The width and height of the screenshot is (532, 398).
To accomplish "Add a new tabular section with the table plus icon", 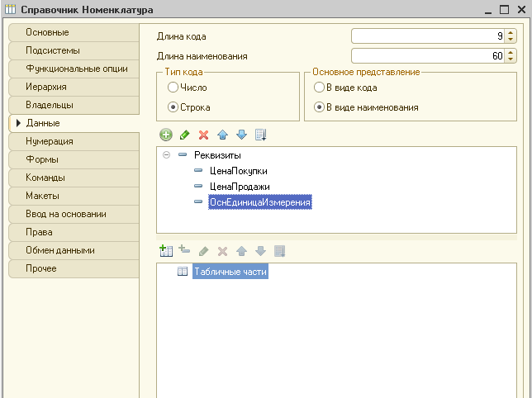I will tap(166, 251).
